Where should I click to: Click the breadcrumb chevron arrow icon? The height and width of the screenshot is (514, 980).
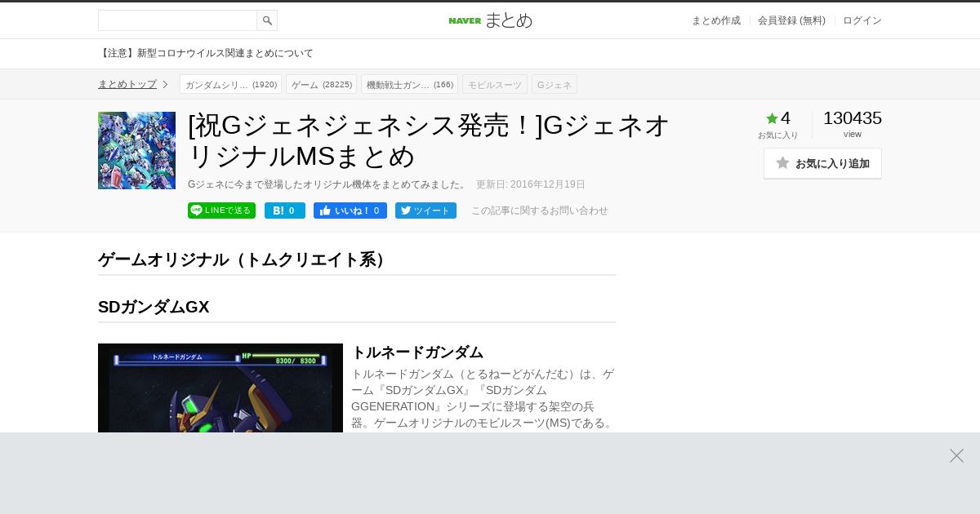tap(165, 84)
